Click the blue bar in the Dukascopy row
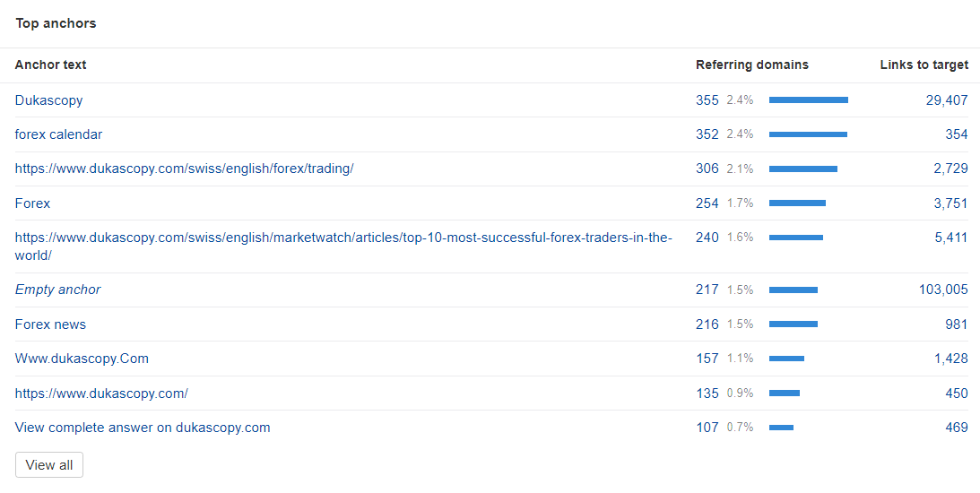The image size is (980, 493). click(808, 100)
